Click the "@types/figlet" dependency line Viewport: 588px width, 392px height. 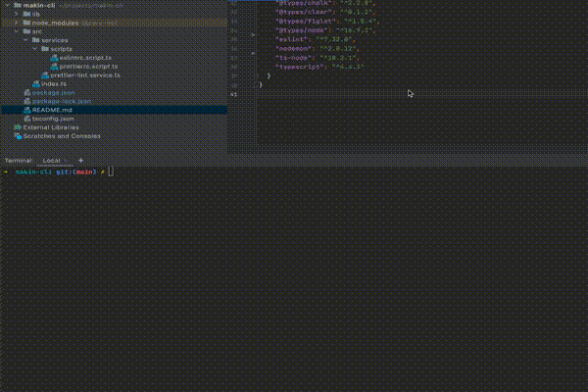[327, 21]
